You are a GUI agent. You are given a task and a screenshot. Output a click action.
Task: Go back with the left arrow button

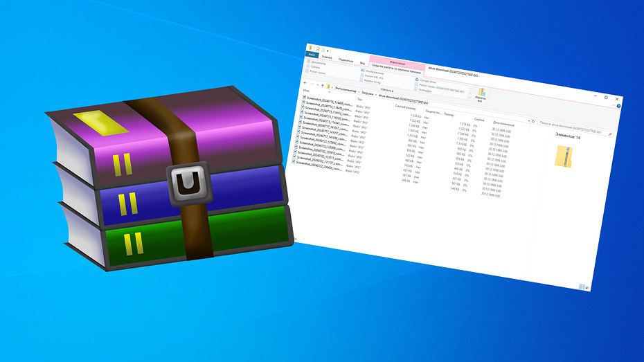tap(305, 82)
